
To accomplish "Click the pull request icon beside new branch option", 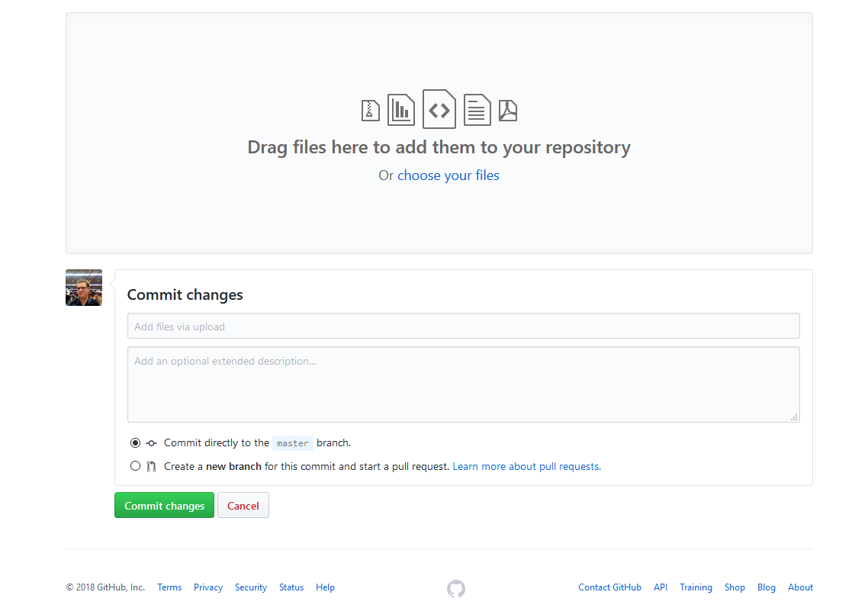I will [152, 465].
